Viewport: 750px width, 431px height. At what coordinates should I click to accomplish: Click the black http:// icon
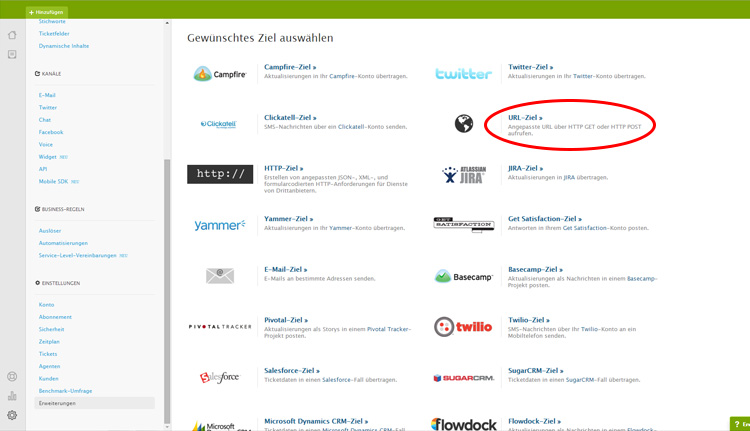tap(220, 174)
